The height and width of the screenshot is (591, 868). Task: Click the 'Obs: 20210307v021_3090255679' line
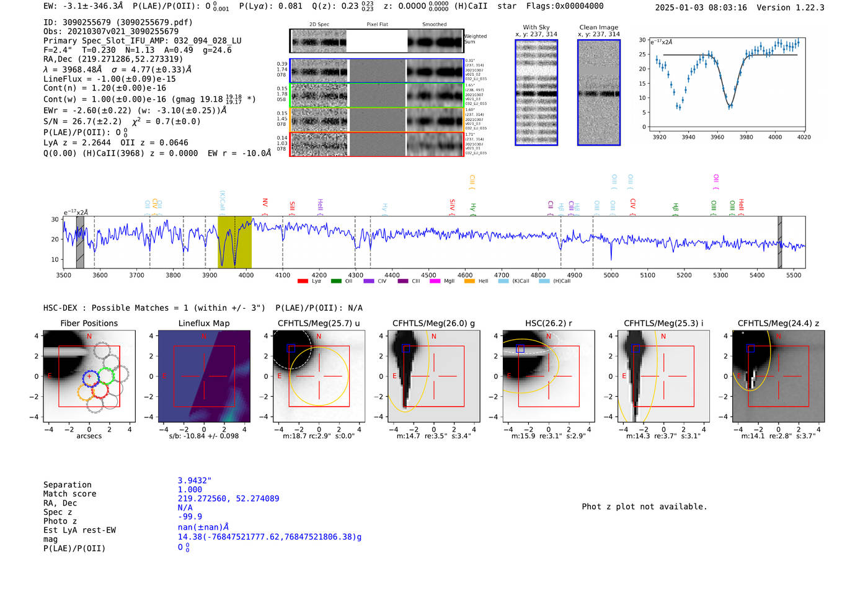click(111, 31)
